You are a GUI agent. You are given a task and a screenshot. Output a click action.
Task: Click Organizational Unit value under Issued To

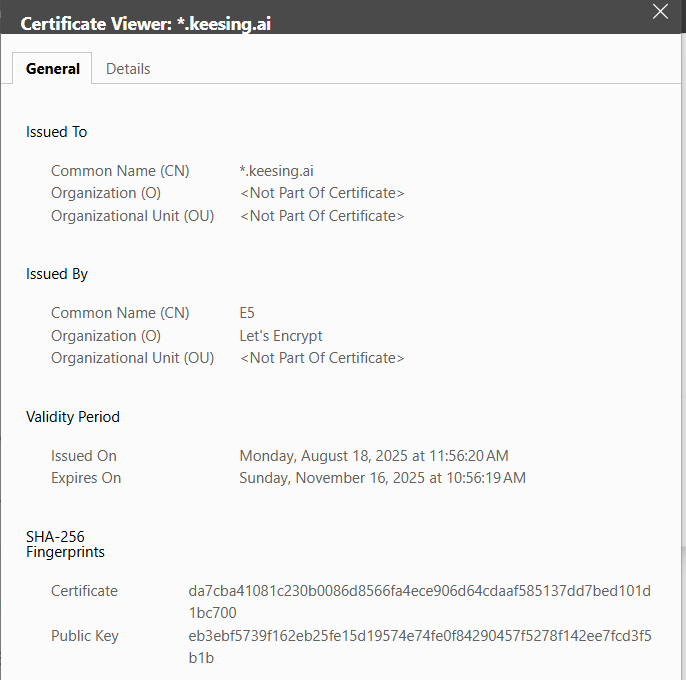pos(322,215)
